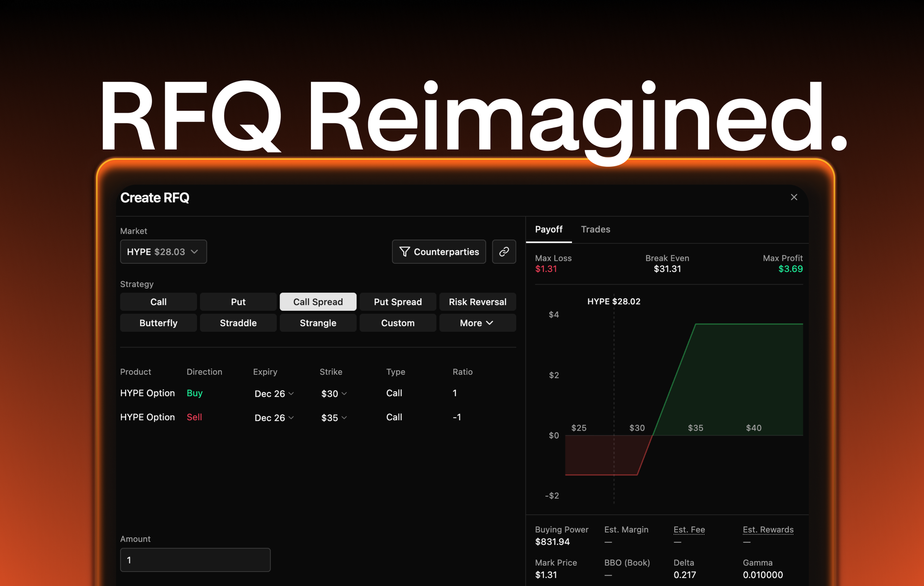Image resolution: width=924 pixels, height=586 pixels.
Task: Open the Dec 26 expiry dropdown for the Buy leg
Action: [x=274, y=393]
